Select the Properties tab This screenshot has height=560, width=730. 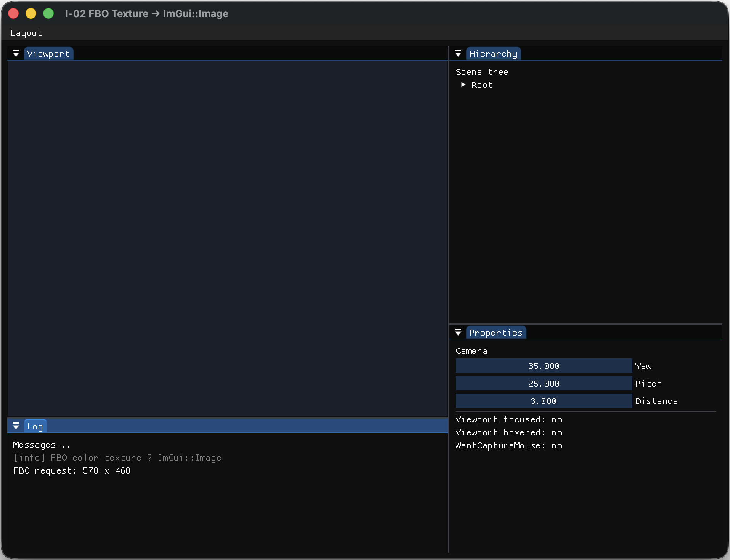(x=496, y=333)
